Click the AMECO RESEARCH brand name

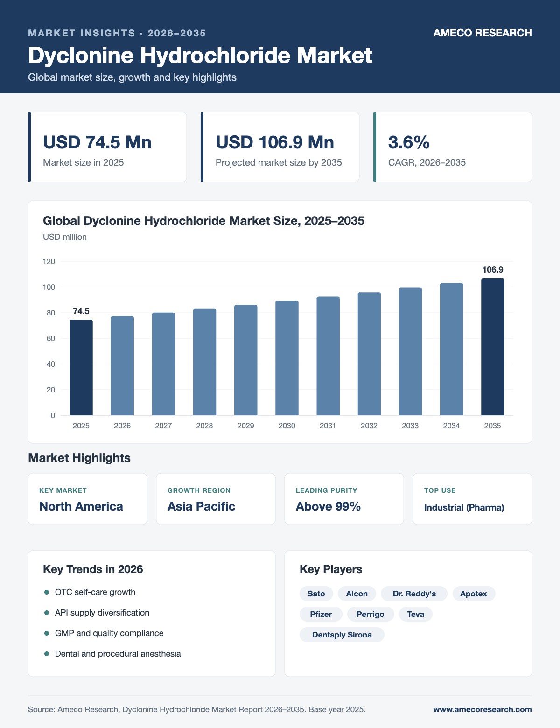pyautogui.click(x=483, y=33)
